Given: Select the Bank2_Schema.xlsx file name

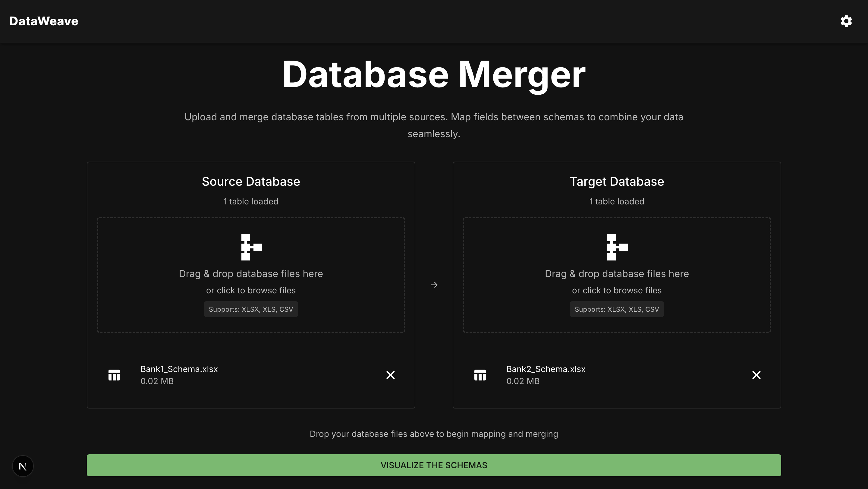Looking at the screenshot, I should tap(546, 369).
